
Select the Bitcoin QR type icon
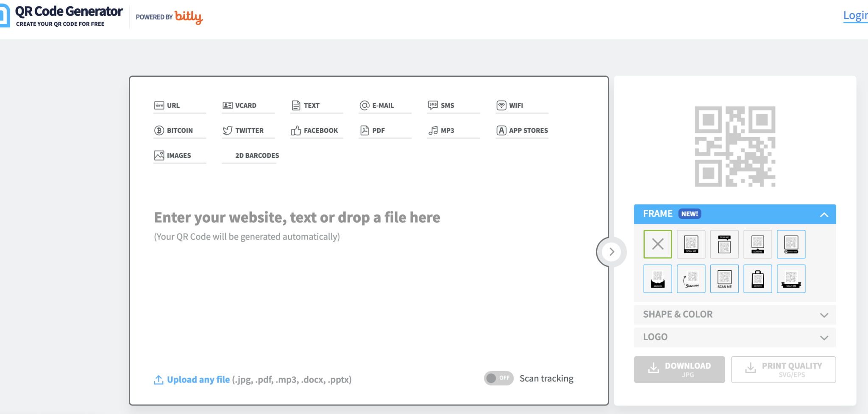(x=159, y=131)
